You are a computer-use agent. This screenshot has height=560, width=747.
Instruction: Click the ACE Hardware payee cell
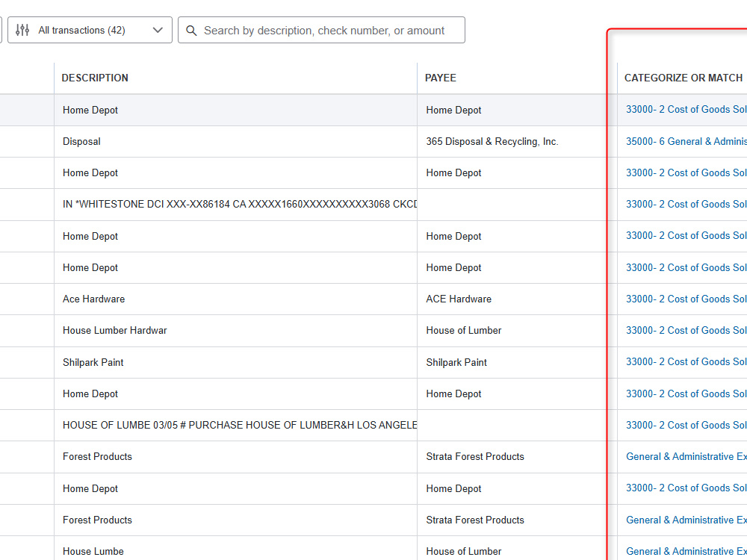(x=459, y=299)
